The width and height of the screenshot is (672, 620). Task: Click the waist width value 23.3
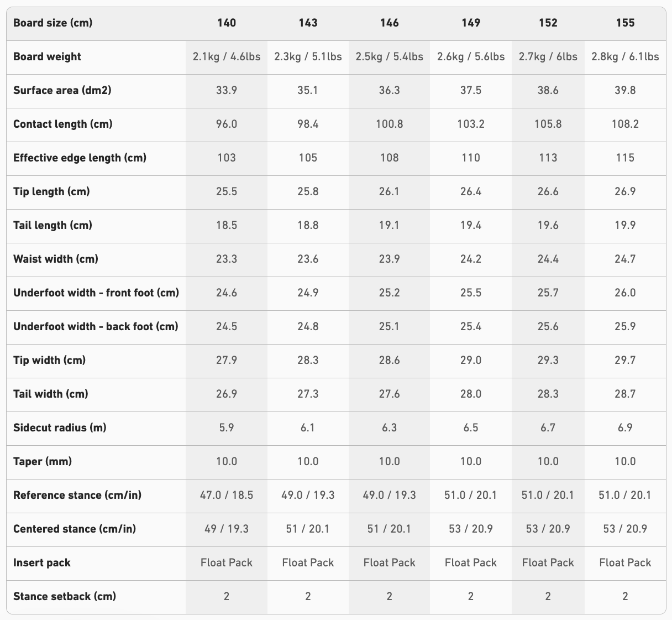227,259
